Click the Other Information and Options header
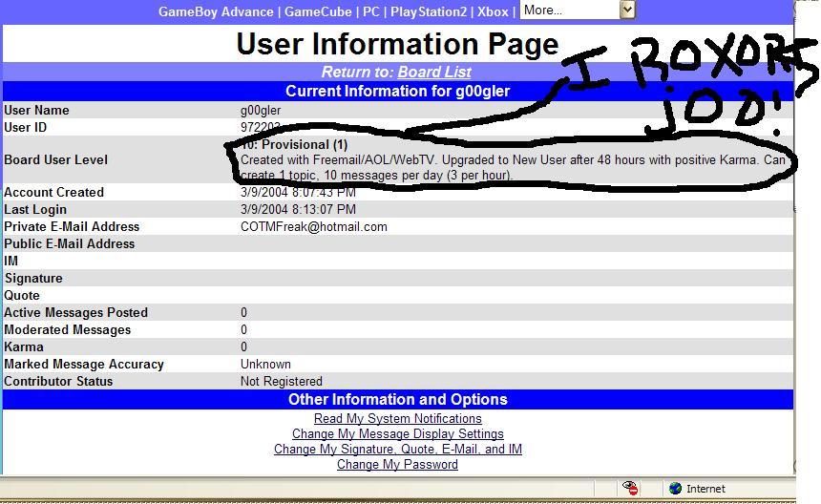The width and height of the screenshot is (821, 504). pyautogui.click(x=397, y=399)
